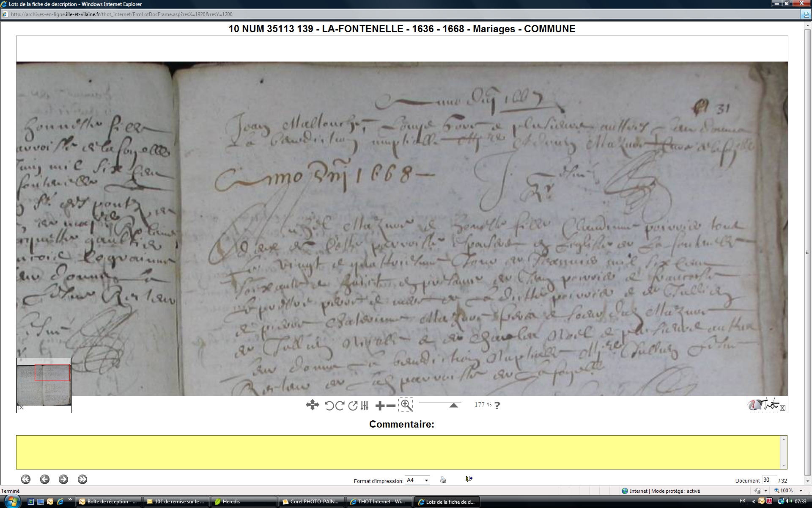
Task: Rotate the document image clockwise
Action: coord(340,406)
